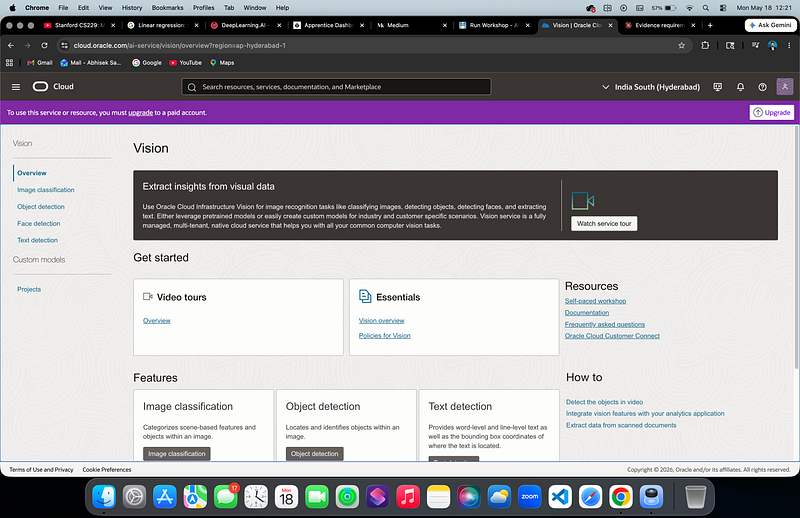This screenshot has height=518, width=800.
Task: Open the Documentation resource link
Action: pos(587,313)
